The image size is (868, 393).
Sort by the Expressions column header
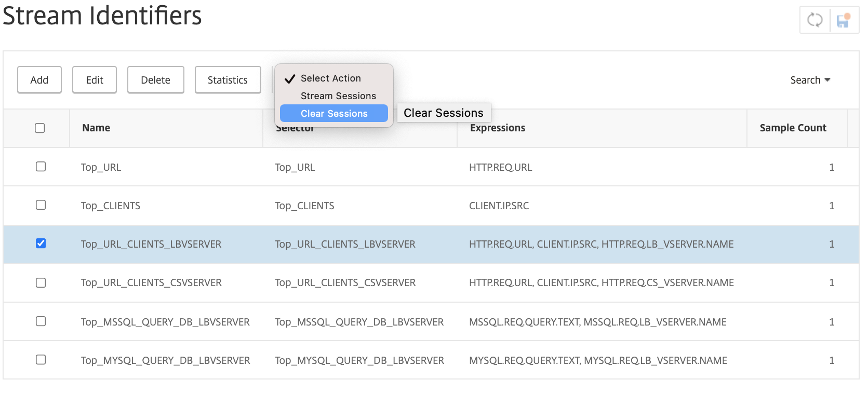click(x=498, y=128)
